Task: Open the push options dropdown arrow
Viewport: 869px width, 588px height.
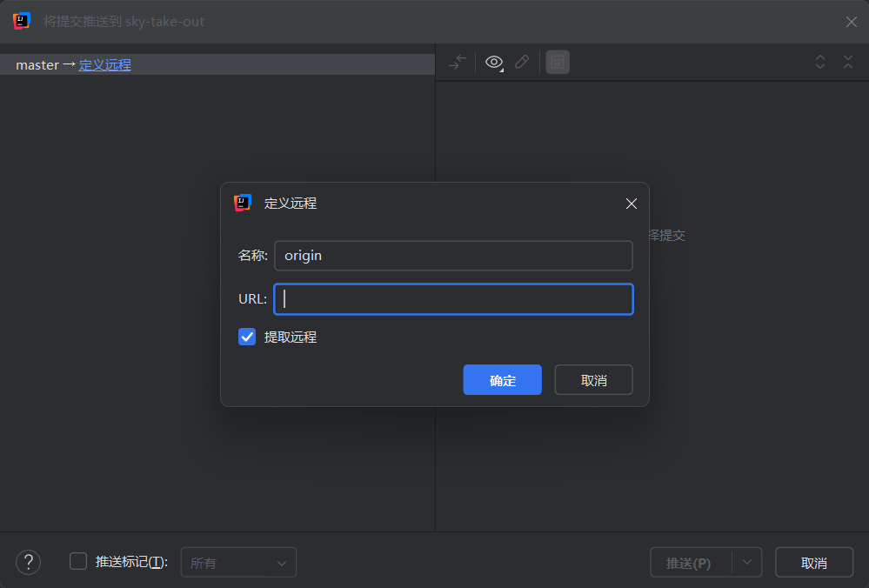Action: [x=747, y=563]
